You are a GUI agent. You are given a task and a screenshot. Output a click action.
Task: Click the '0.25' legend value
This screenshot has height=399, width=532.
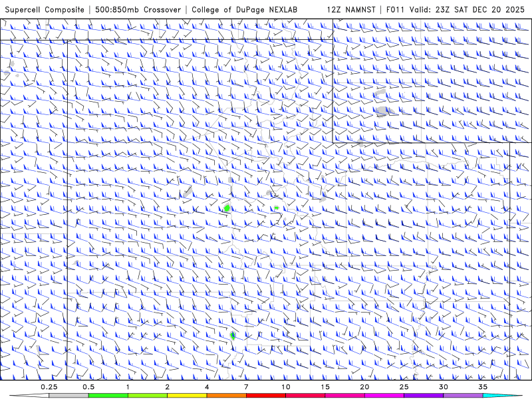coord(49,387)
